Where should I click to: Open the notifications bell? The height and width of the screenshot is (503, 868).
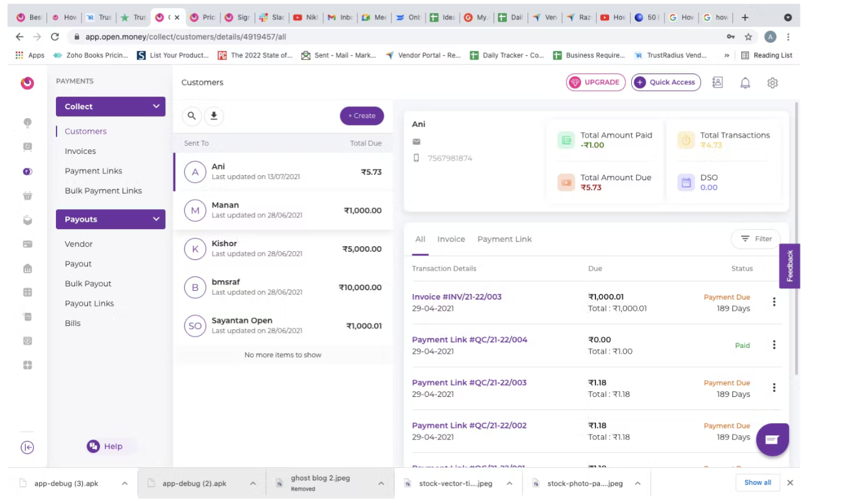click(745, 82)
